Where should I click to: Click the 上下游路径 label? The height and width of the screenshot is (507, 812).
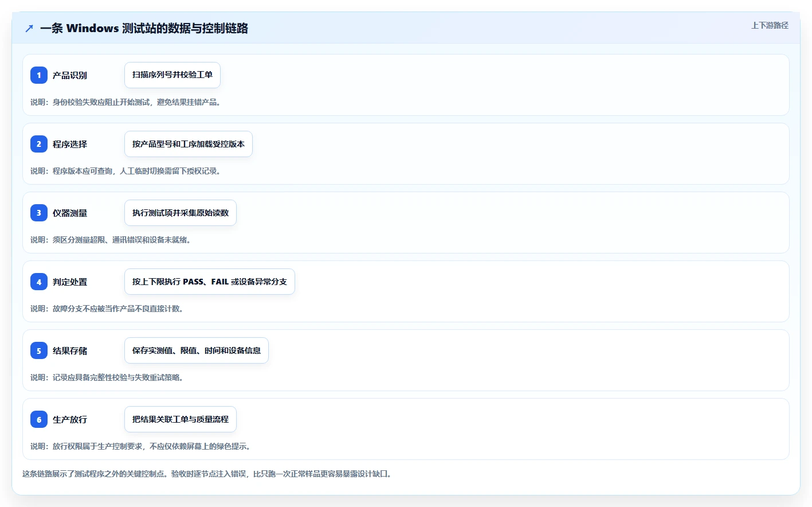770,25
